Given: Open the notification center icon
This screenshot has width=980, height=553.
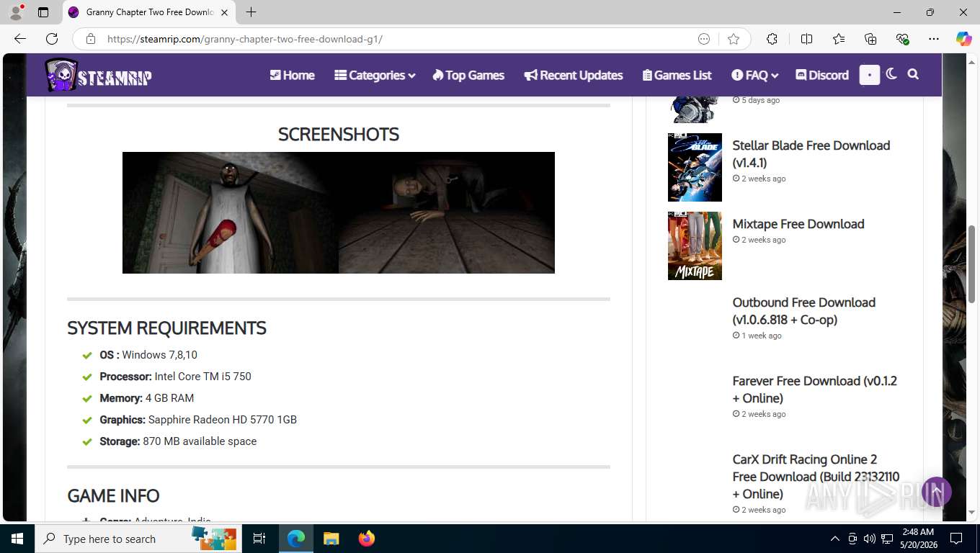Looking at the screenshot, I should click(956, 539).
